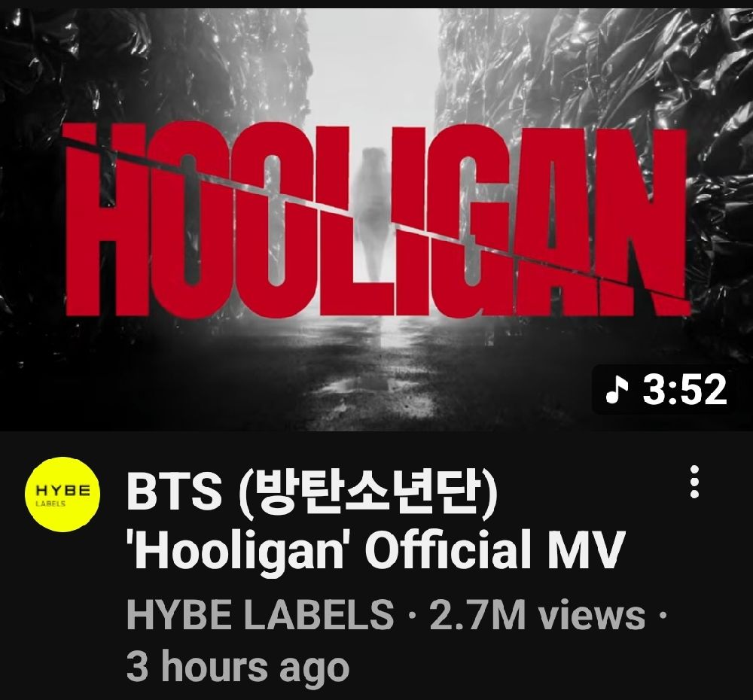753x700 pixels.
Task: Click the 3:52 duration badge
Action: (x=665, y=389)
